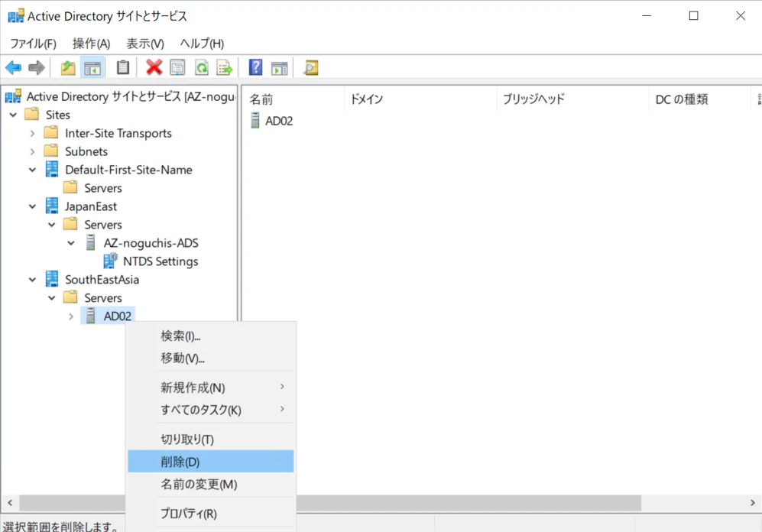Image resolution: width=762 pixels, height=532 pixels.
Task: Choose プロパティ(R) from the context menu
Action: tap(210, 514)
